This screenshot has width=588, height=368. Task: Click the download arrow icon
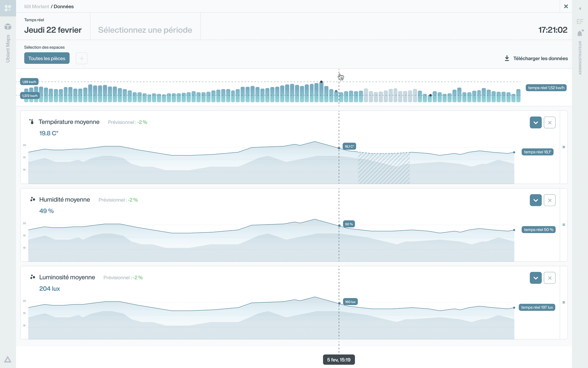pos(507,58)
